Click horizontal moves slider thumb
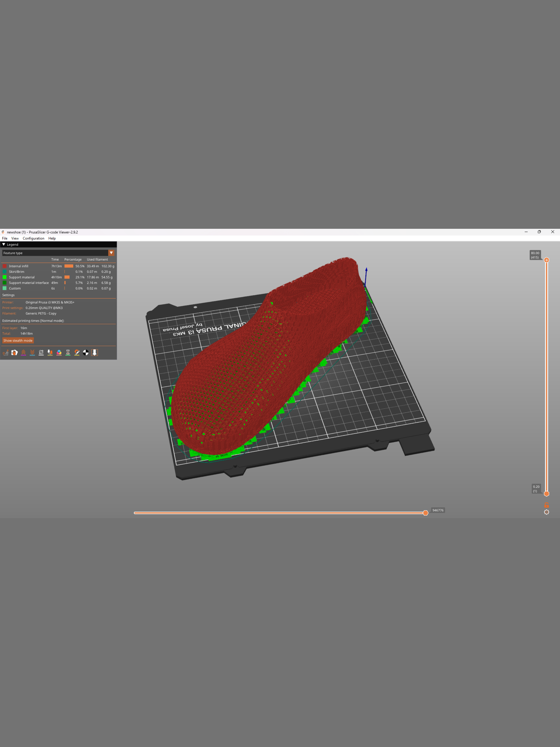Viewport: 560px width, 747px height. pyautogui.click(x=426, y=513)
